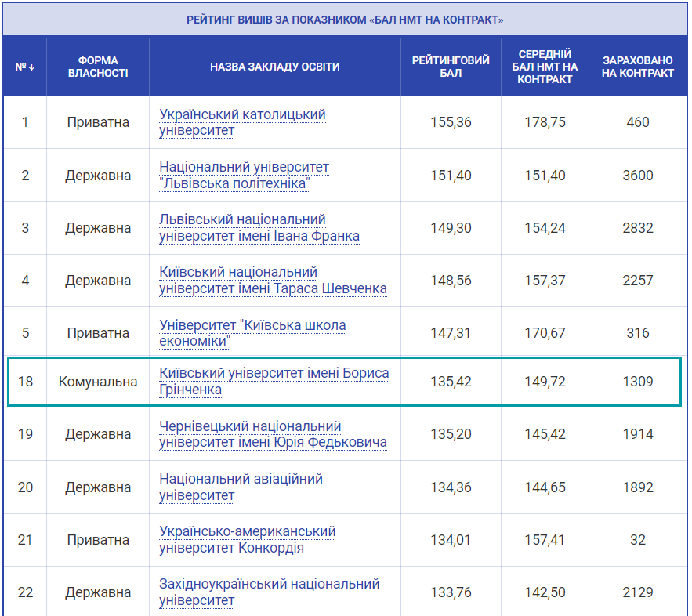Open Українсько-американський університет Конкордія link

point(247,539)
